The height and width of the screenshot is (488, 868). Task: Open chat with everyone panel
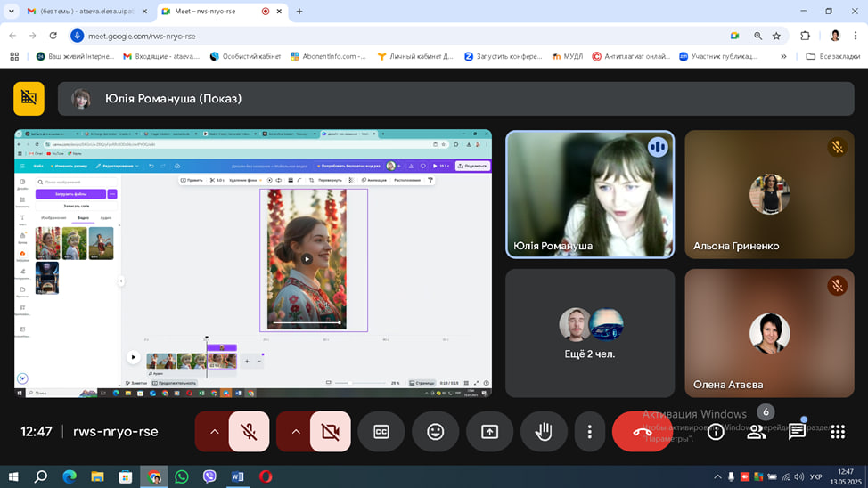(x=797, y=432)
